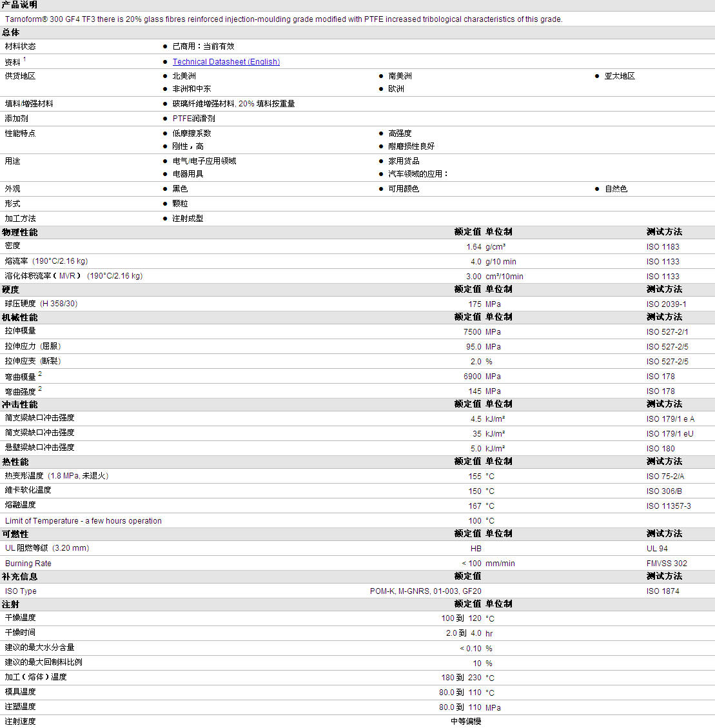Select the text 玻璃纤维增强材料, 20% 填料按重量

click(x=233, y=104)
